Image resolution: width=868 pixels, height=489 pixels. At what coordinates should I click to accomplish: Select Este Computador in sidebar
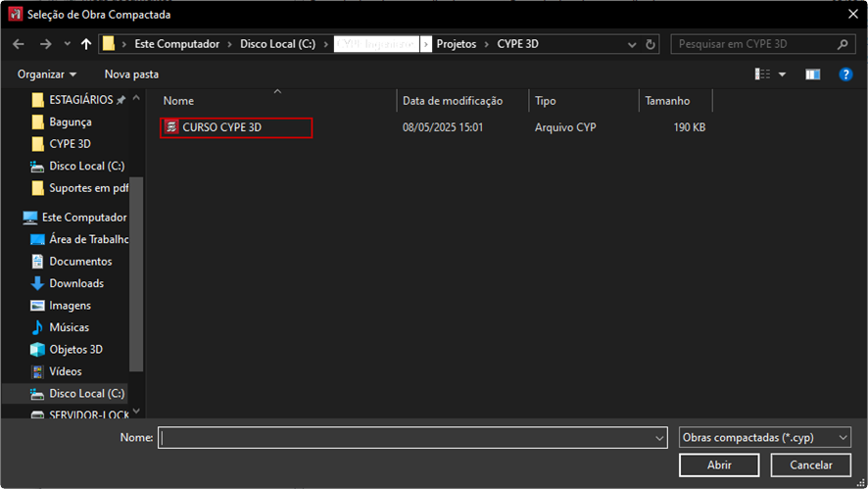click(x=84, y=218)
